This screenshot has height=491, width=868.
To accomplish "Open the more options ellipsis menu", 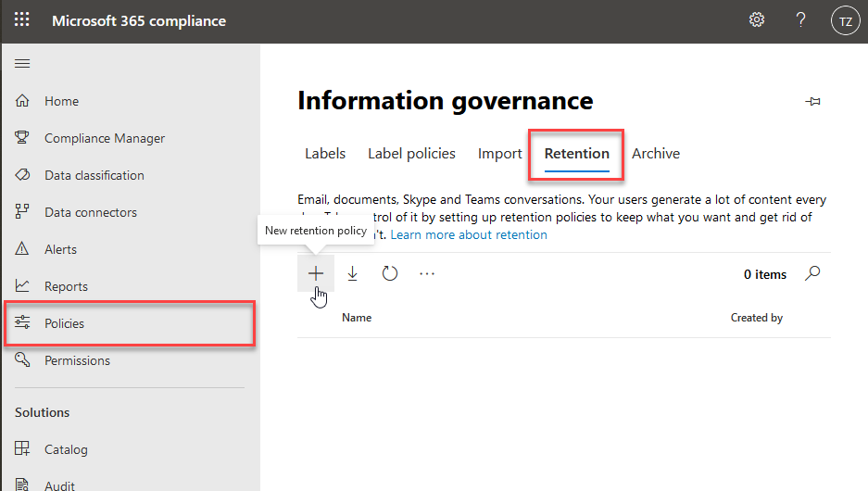I will 427,273.
